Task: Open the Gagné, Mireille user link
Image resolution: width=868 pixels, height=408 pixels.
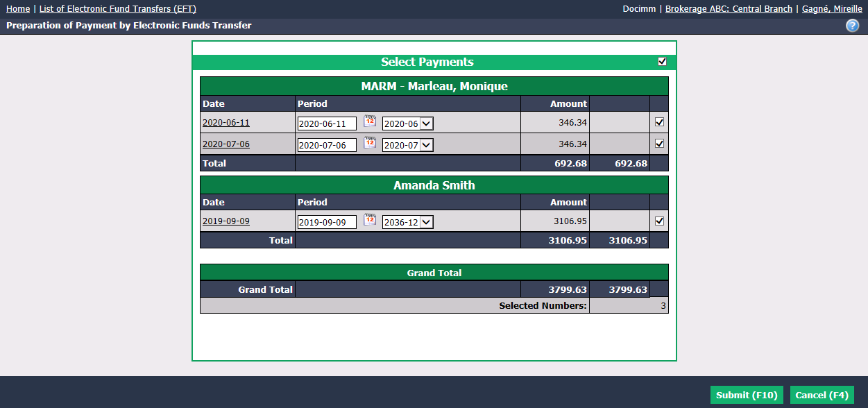Action: (x=832, y=9)
